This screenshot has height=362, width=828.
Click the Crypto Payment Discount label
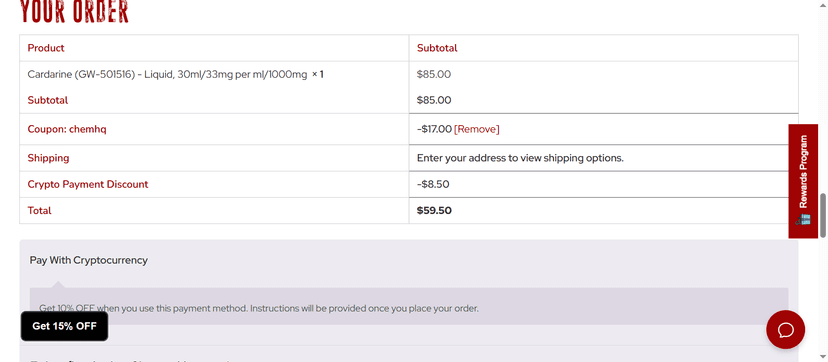(88, 185)
